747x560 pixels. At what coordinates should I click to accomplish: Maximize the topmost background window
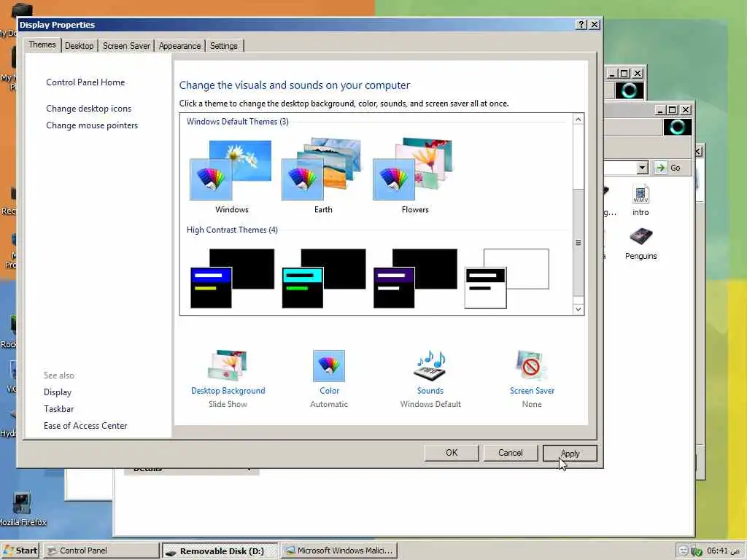click(624, 74)
